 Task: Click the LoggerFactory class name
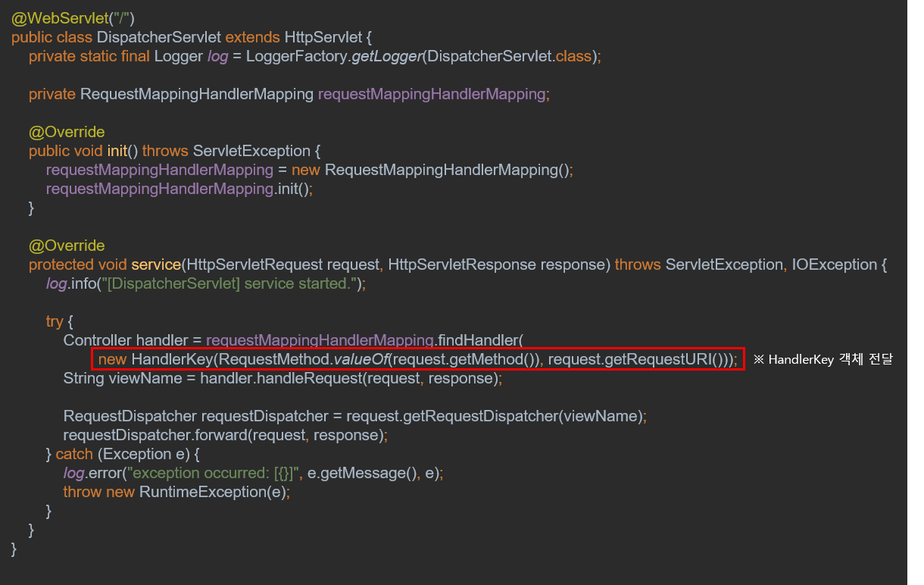point(297,56)
